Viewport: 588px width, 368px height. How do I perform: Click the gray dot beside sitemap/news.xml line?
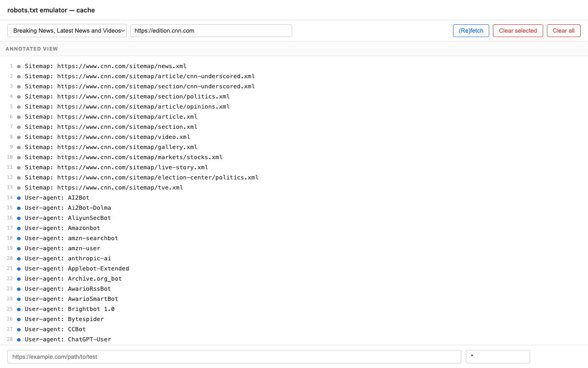coord(19,66)
